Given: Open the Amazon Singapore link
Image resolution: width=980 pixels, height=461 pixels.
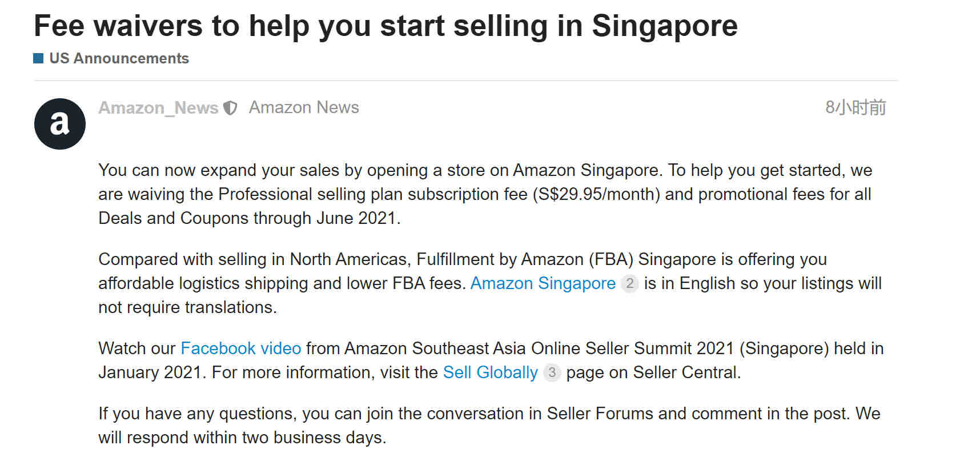Looking at the screenshot, I should (x=543, y=283).
